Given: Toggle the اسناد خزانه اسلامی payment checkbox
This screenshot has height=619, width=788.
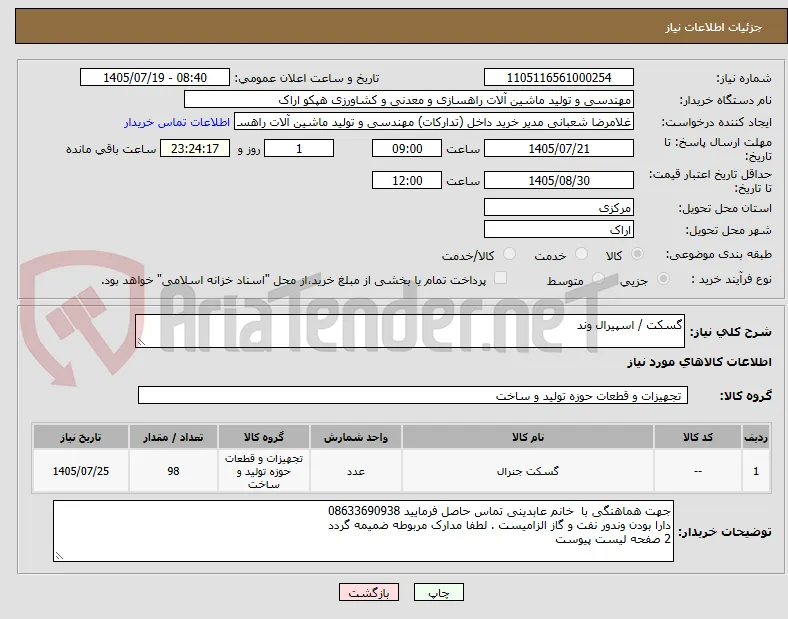Looking at the screenshot, I should tap(501, 278).
